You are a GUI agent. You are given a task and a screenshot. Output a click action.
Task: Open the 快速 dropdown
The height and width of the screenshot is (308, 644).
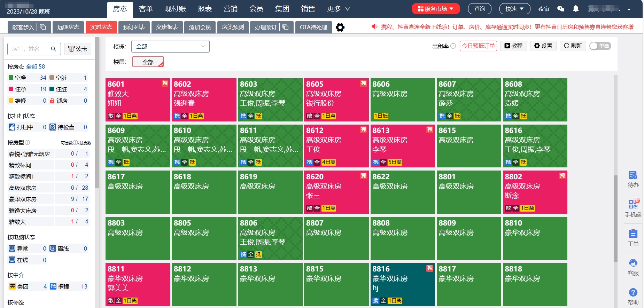click(514, 9)
